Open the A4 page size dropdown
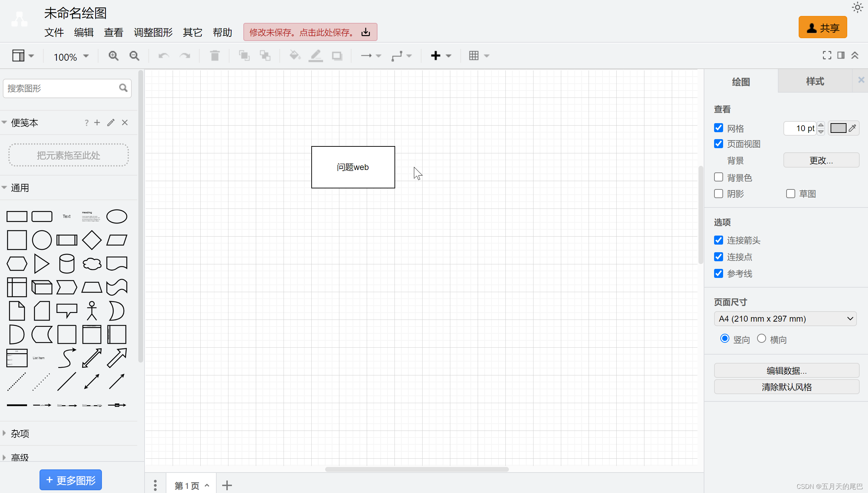Viewport: 868px width, 493px height. (x=785, y=318)
